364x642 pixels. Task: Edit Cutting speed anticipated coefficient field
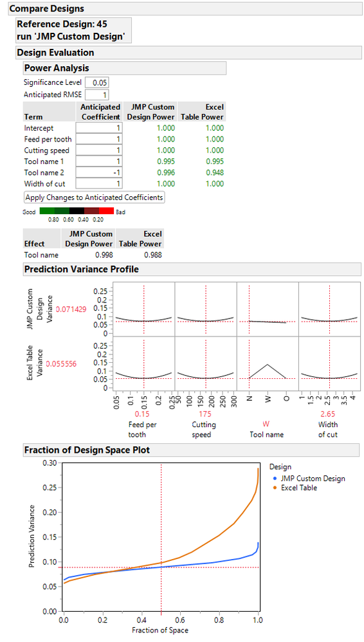(x=98, y=150)
